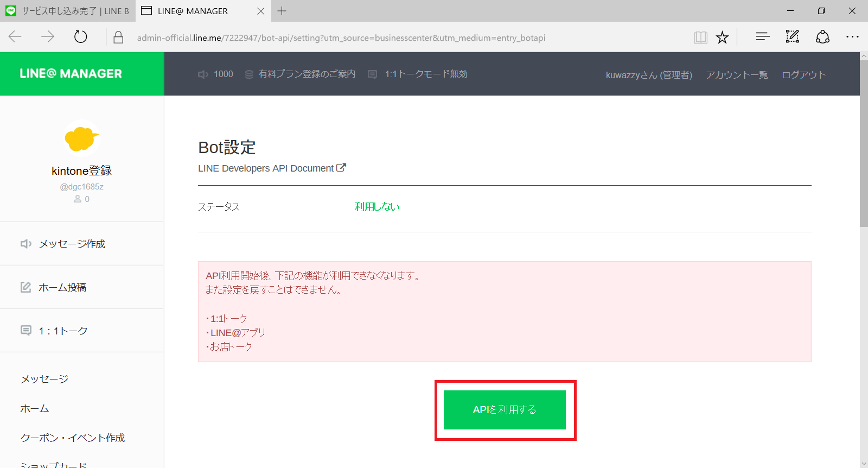Click the scrollbar down arrow
868x468 pixels.
[864, 463]
